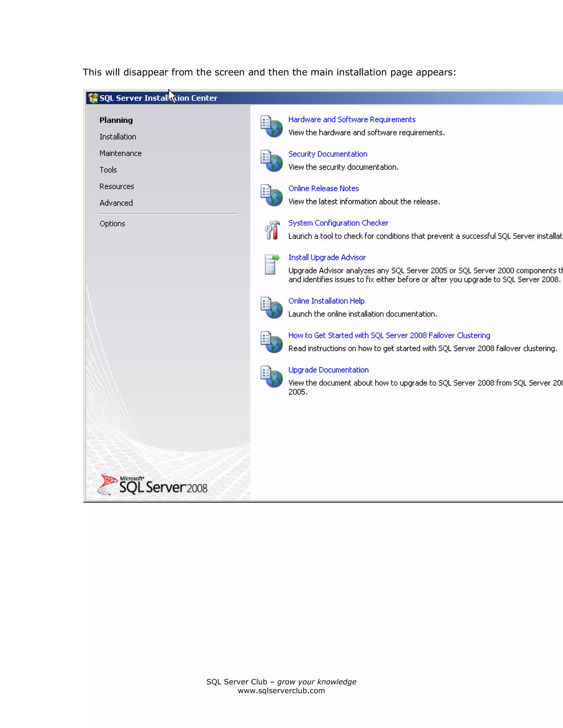
Task: Click the Upgrade Documentation globe icon
Action: coord(272,377)
